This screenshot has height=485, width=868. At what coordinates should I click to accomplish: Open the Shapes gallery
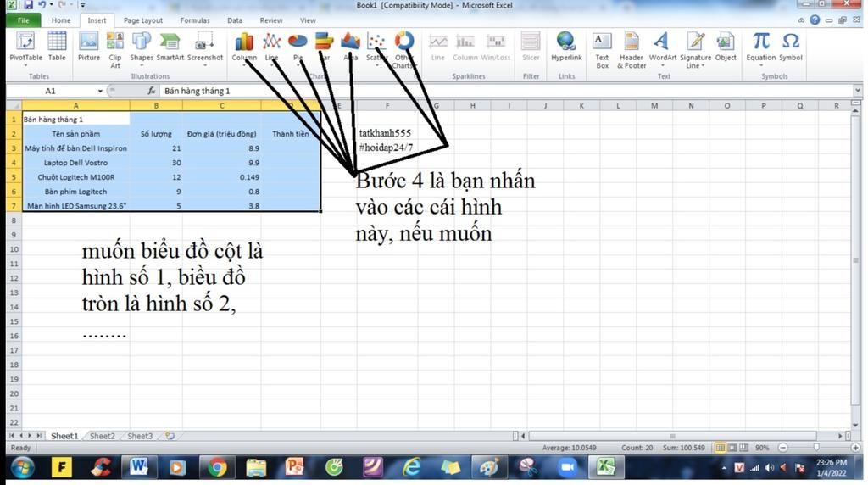[x=142, y=48]
